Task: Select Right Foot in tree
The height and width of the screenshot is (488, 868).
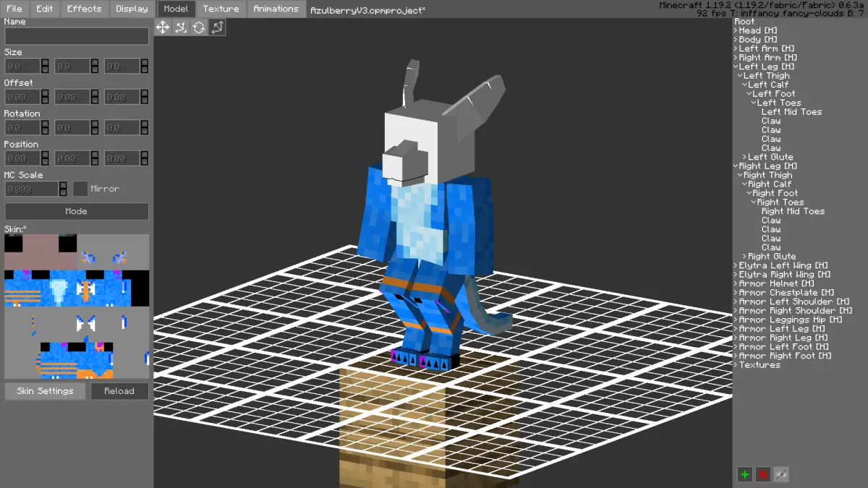Action: coord(775,194)
